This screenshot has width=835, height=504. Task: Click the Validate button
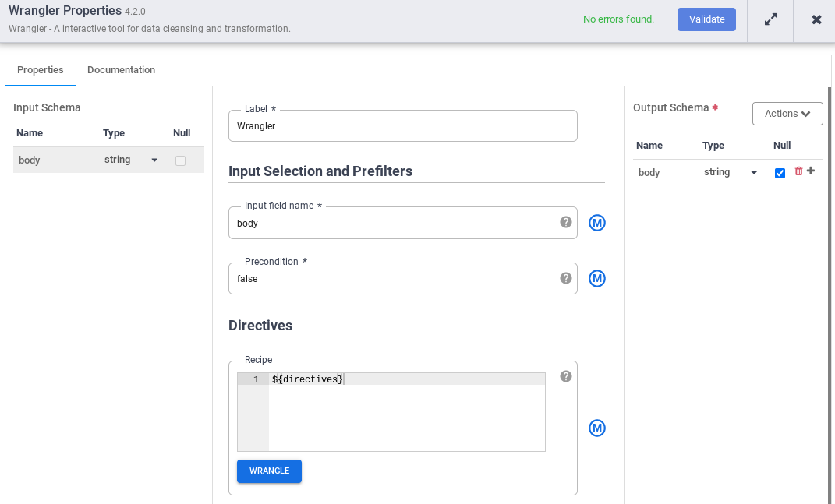pos(706,19)
